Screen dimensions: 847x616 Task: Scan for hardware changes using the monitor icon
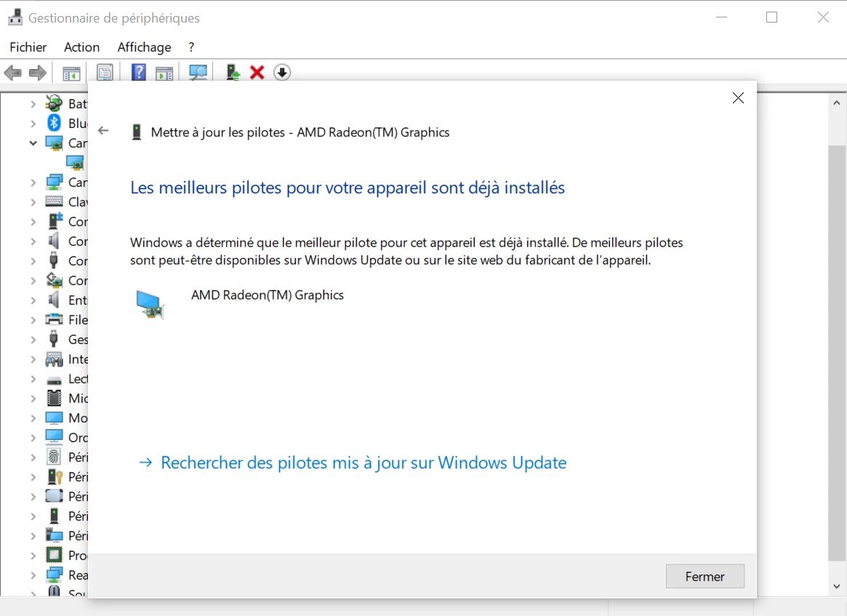coord(198,73)
